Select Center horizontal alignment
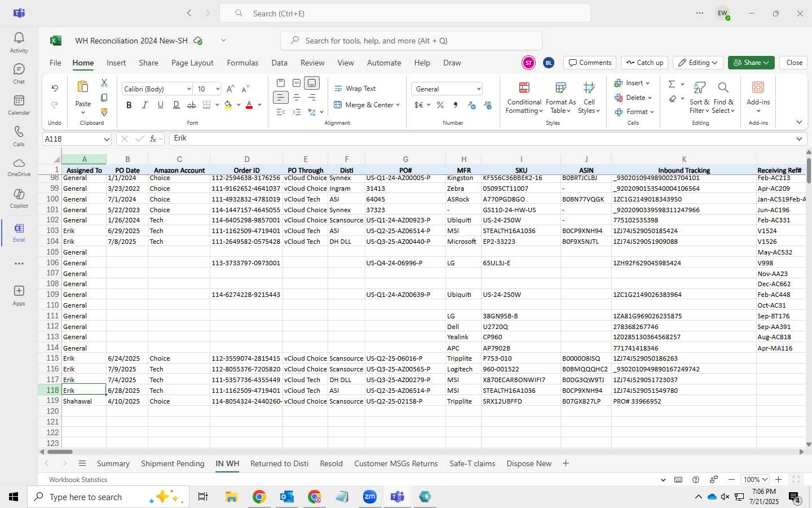This screenshot has width=812, height=508. 297,98
